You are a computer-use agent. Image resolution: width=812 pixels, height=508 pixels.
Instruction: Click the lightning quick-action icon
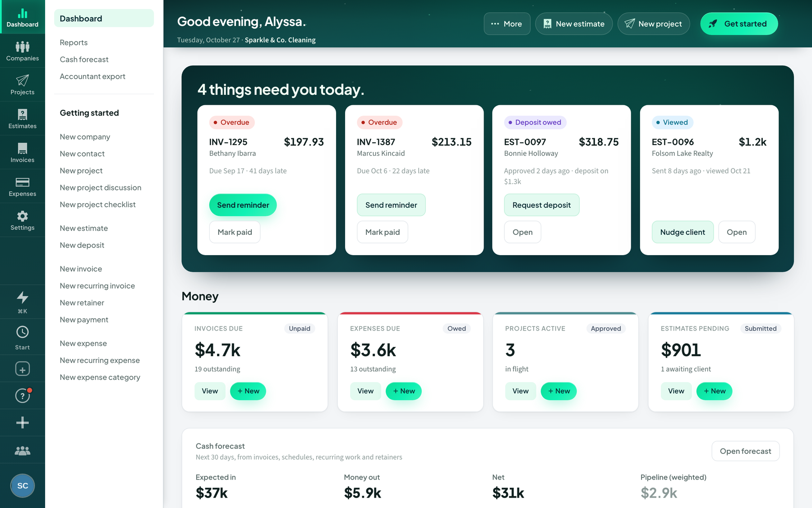(23, 302)
